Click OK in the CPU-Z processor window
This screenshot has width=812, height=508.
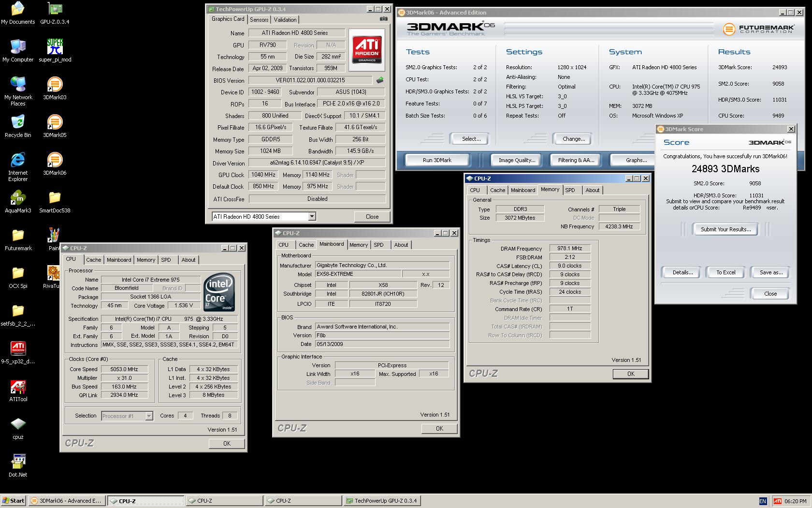(x=227, y=444)
